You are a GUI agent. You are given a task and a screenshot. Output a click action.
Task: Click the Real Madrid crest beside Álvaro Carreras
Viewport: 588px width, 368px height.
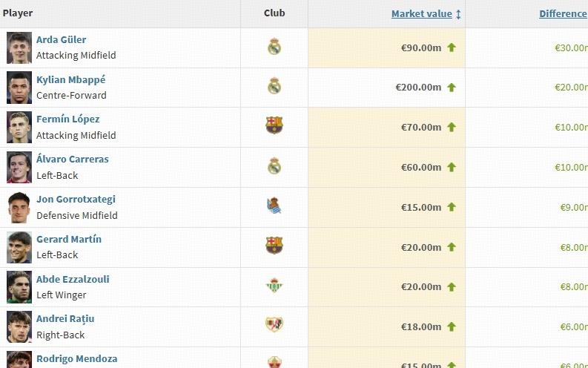click(x=274, y=166)
